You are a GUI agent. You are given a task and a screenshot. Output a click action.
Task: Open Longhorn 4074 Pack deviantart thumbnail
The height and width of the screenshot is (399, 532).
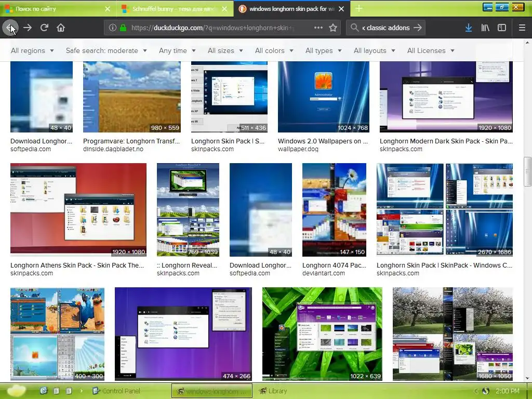point(334,210)
